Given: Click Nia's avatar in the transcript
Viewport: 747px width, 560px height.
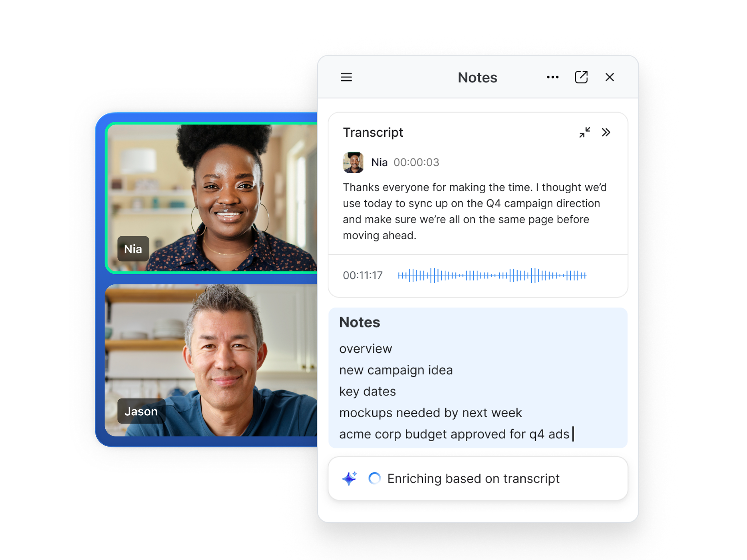Looking at the screenshot, I should tap(353, 162).
